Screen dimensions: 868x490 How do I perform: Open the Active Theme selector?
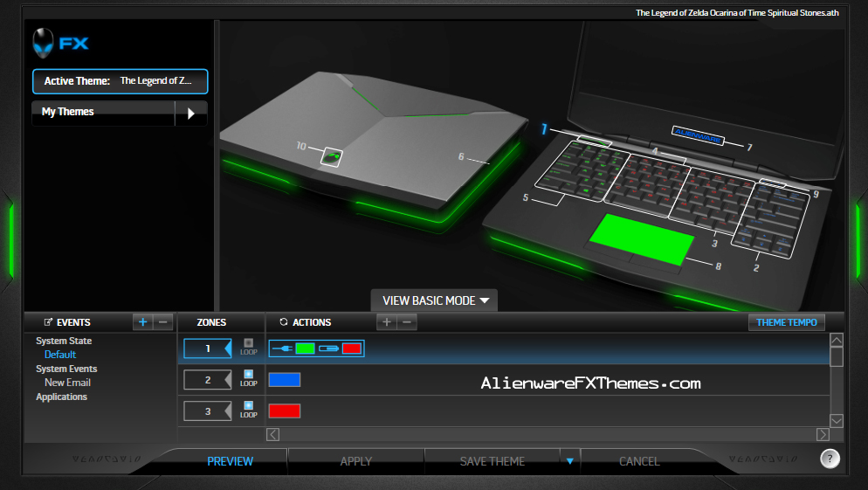point(121,81)
